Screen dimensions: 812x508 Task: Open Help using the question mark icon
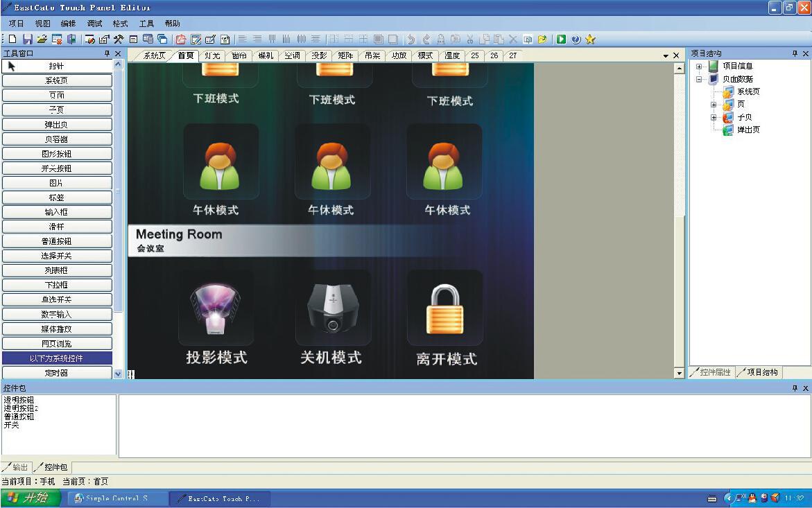577,40
